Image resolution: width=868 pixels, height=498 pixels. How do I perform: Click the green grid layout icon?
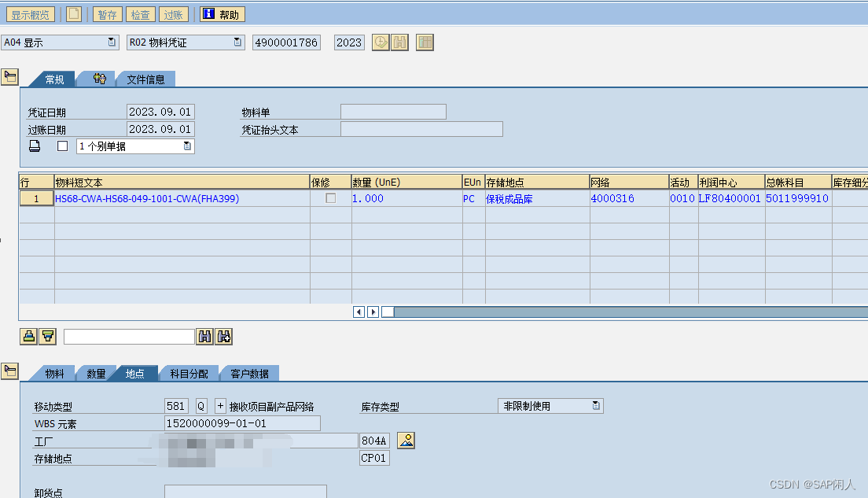[x=425, y=42]
